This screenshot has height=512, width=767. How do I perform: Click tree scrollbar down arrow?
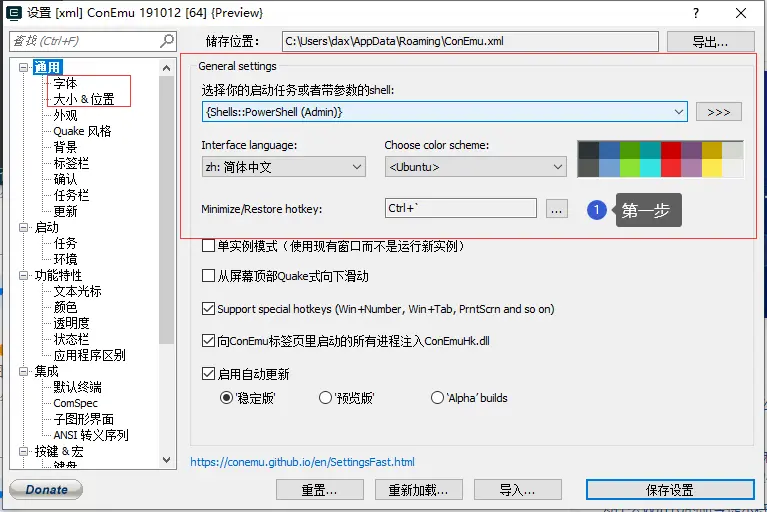point(166,460)
